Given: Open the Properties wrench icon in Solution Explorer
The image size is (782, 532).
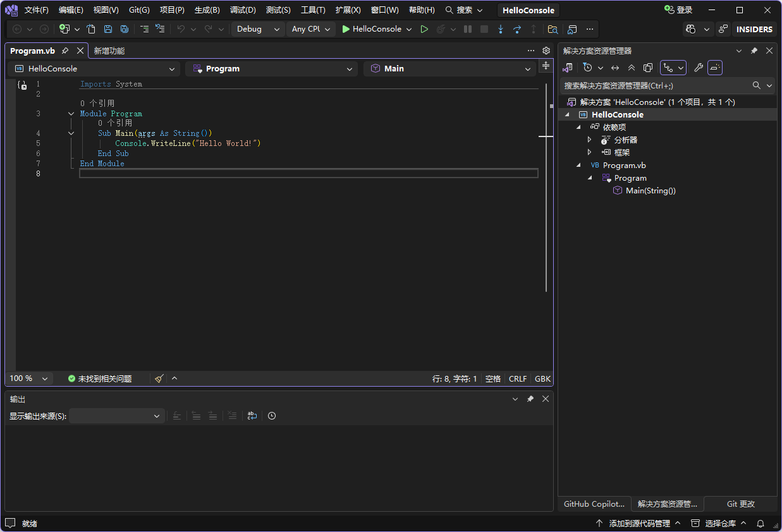Looking at the screenshot, I should coord(698,68).
